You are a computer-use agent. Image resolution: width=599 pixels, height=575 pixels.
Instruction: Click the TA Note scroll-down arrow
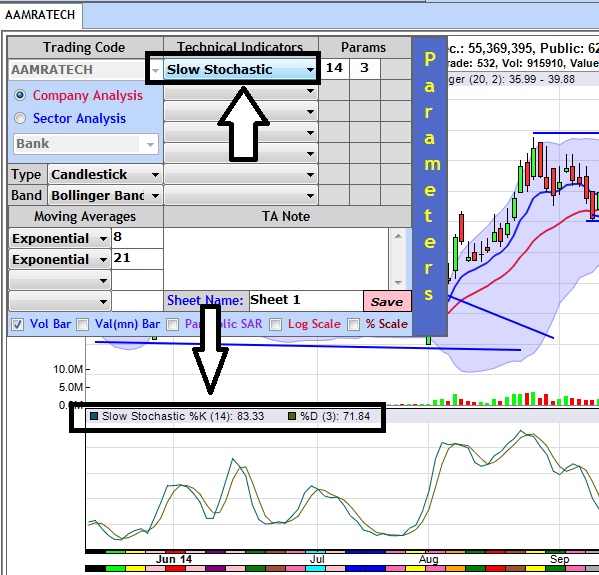(x=398, y=283)
